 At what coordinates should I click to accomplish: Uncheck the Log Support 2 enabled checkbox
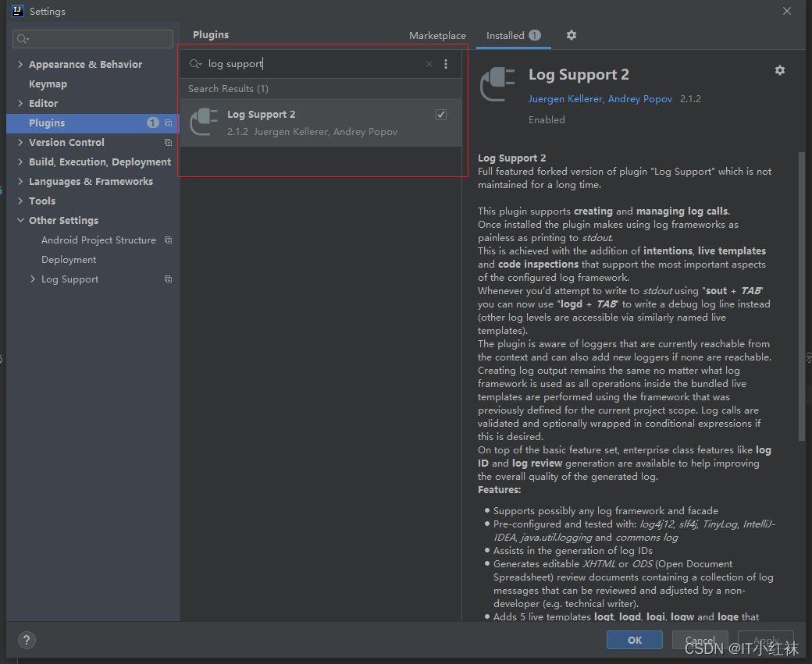tap(441, 115)
